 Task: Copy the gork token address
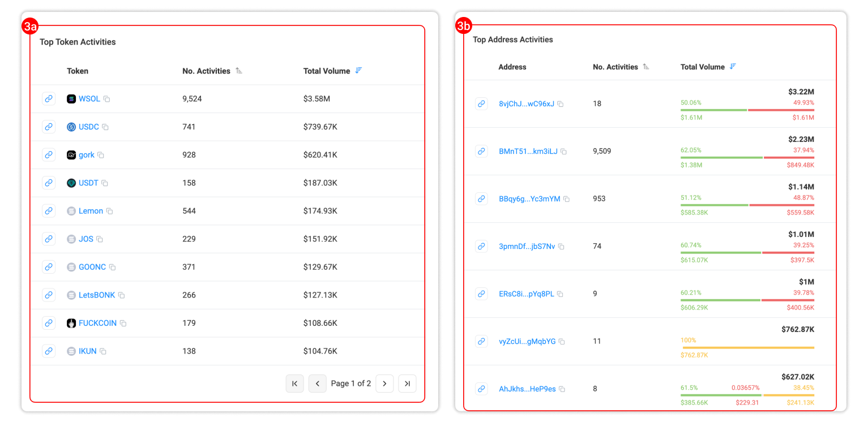(x=101, y=155)
